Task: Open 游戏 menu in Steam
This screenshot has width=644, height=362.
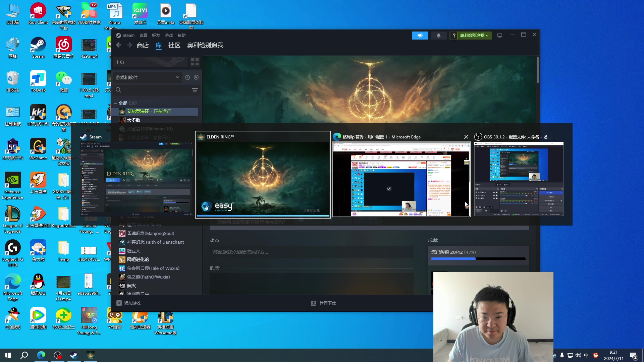Action: click(169, 36)
